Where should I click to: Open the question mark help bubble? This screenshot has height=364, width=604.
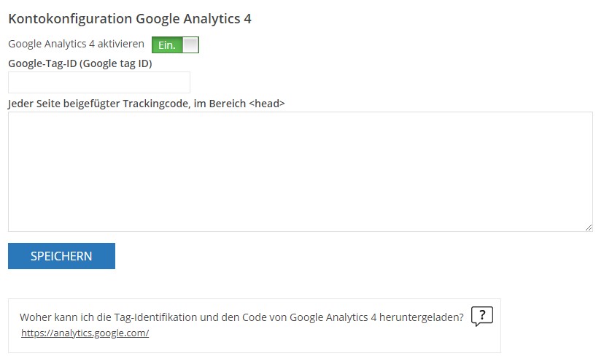point(482,317)
